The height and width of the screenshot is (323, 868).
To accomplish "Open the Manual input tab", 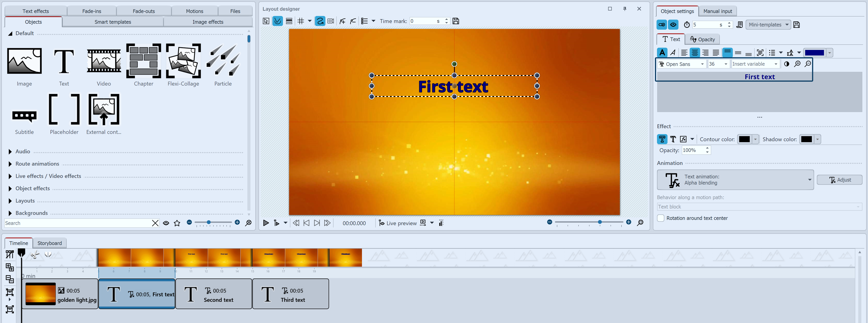I will point(718,11).
